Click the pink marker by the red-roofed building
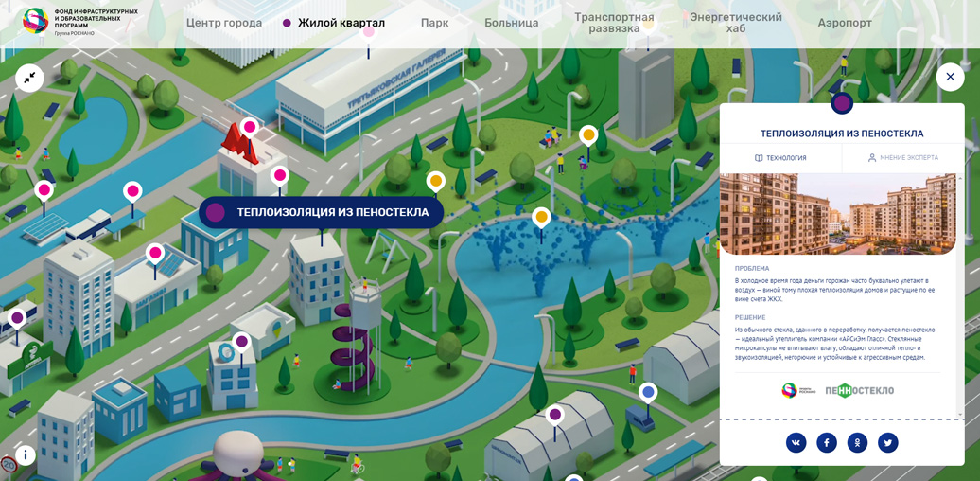This screenshot has width=980, height=481. [x=250, y=127]
